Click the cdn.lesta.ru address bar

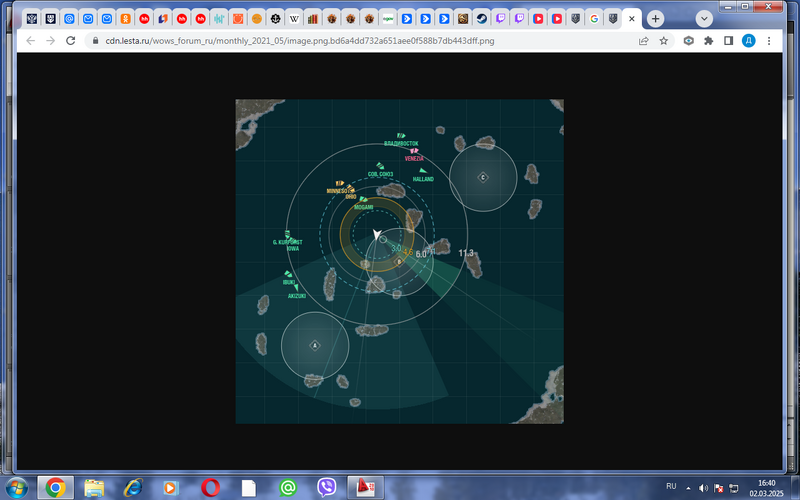(x=299, y=41)
